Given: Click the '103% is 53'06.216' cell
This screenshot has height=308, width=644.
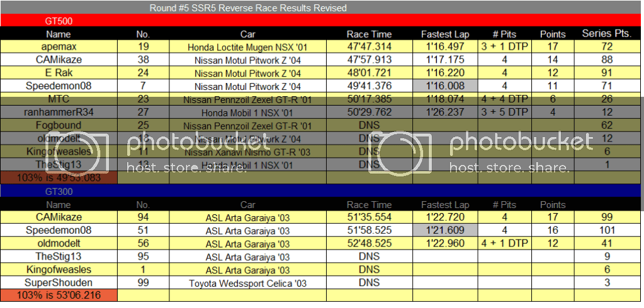Looking at the screenshot, I should [59, 295].
